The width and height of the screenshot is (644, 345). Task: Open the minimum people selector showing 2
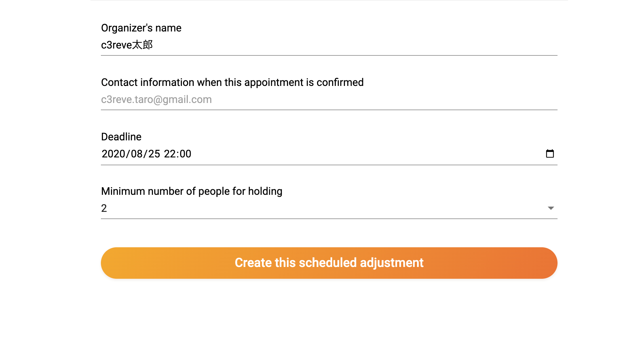tap(104, 208)
